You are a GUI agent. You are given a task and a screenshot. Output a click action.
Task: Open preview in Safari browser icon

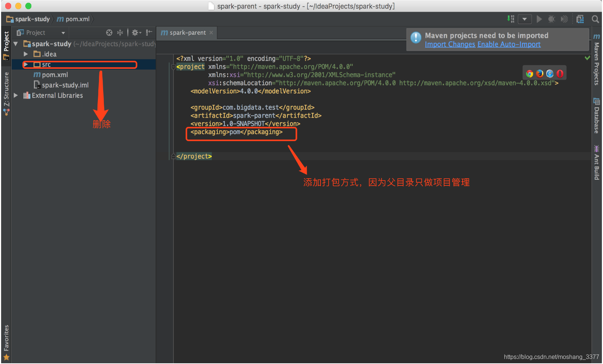pyautogui.click(x=550, y=74)
